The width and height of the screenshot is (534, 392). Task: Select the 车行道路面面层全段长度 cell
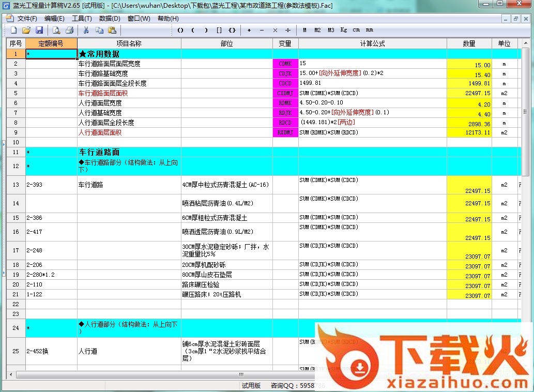pos(129,83)
